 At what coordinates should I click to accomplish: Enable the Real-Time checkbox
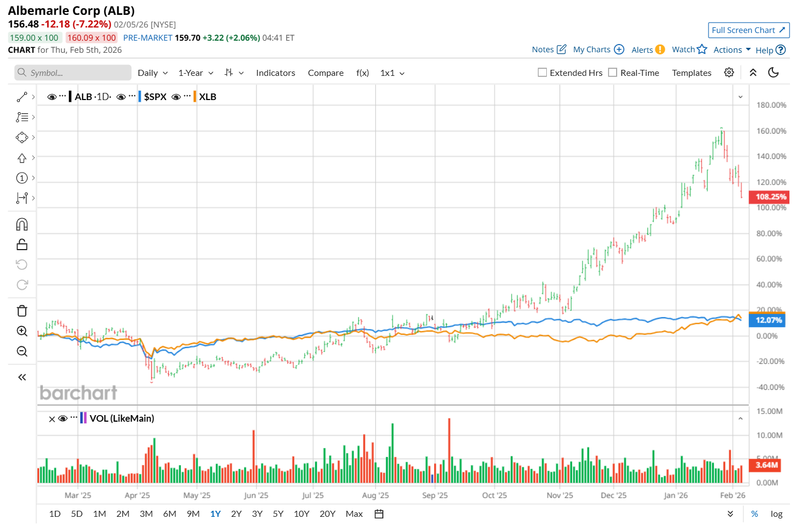[613, 73]
